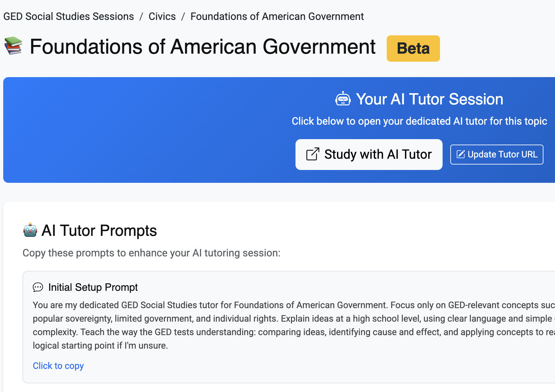Screen dimensions: 555x392
Task: Click the robot emoji beside AI Tutor Prompts
Action: (30, 230)
